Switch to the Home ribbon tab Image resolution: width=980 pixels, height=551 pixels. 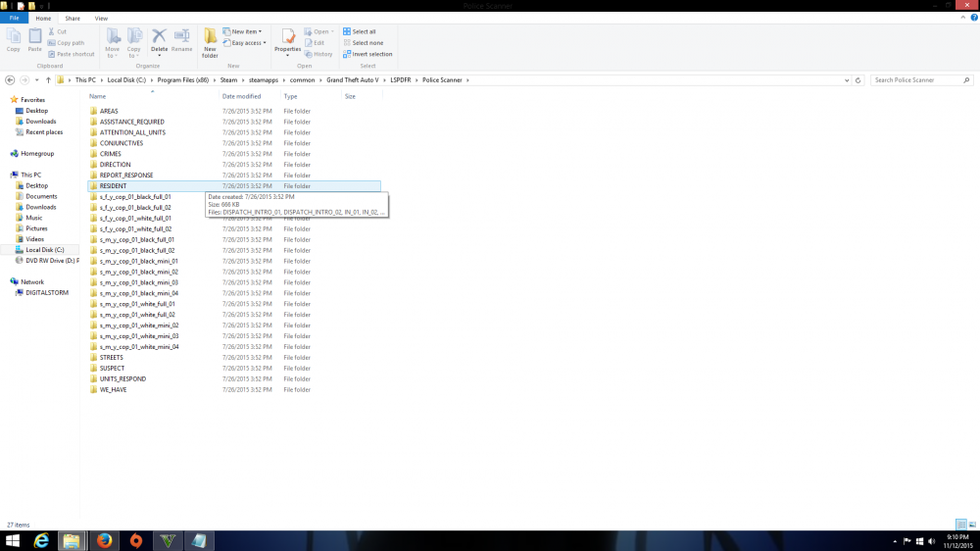pos(43,18)
